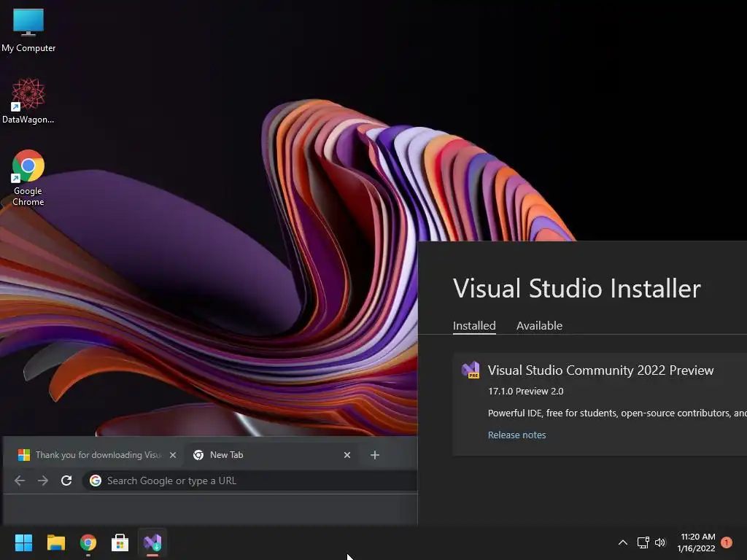Open the notification badge showing 1
Viewport: 747px width, 560px height.
[727, 542]
